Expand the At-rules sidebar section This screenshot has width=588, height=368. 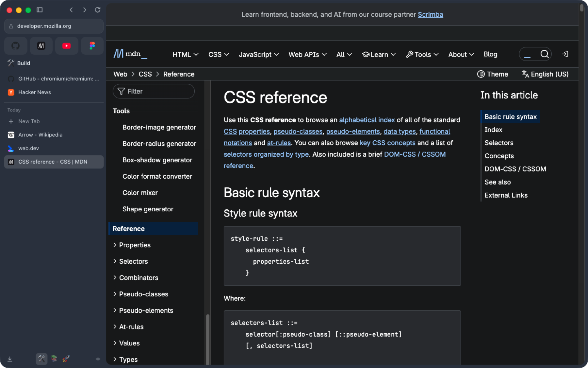[128, 327]
